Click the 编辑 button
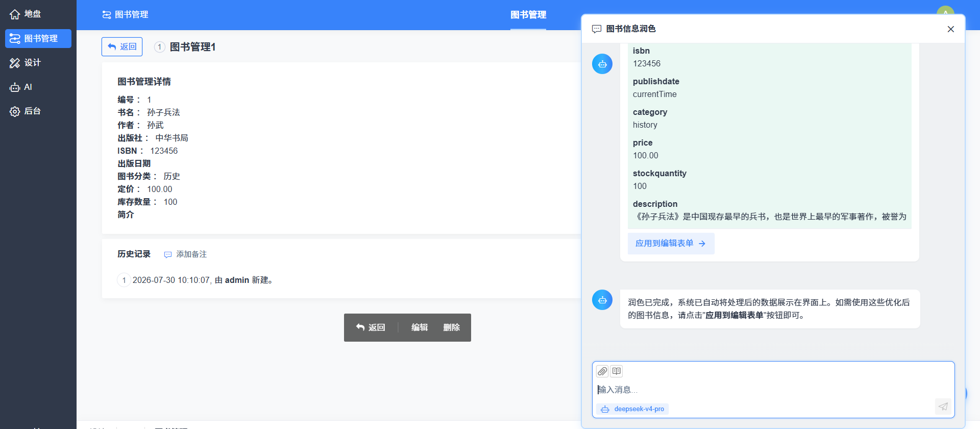Screen dimensions: 980x429 pos(420,327)
